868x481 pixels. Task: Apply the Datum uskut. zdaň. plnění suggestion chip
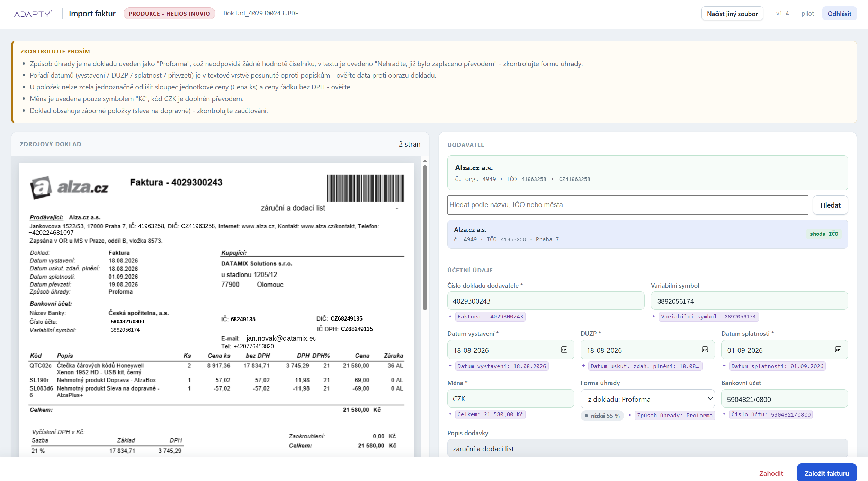coord(645,366)
